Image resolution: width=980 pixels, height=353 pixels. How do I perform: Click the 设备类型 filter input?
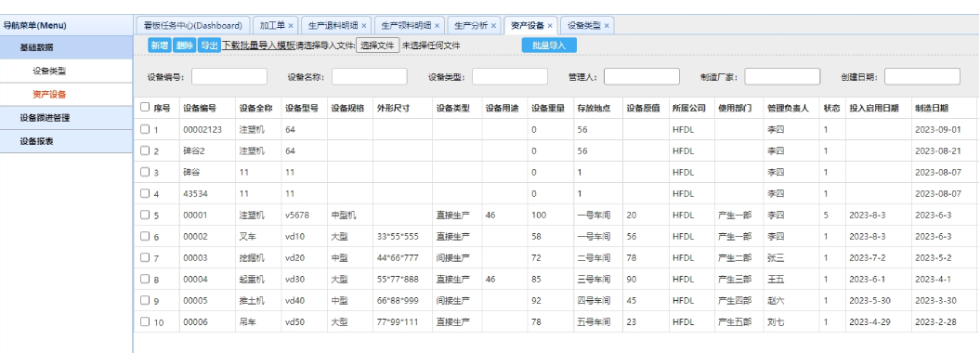[510, 76]
